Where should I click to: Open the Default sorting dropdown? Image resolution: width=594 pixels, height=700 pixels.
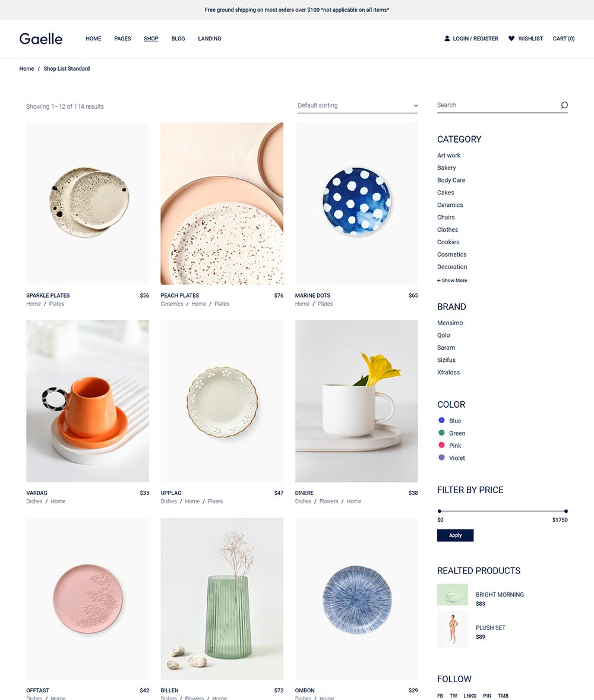coord(358,105)
